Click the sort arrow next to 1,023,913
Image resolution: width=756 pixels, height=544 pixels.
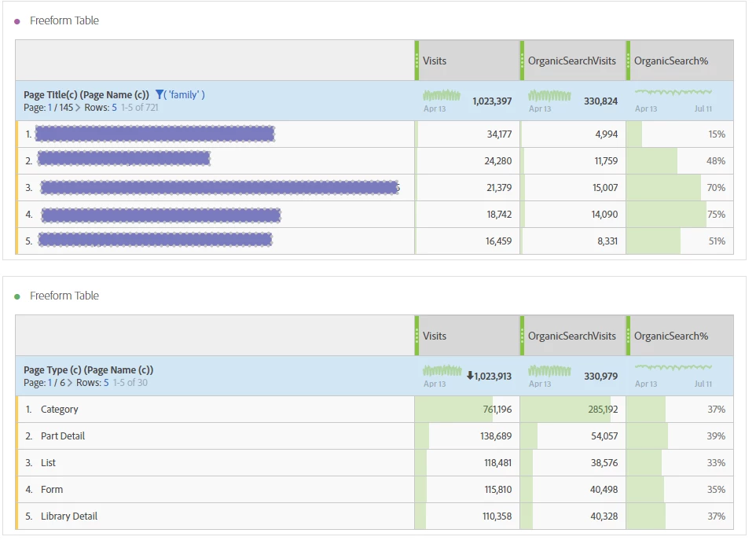pyautogui.click(x=470, y=375)
